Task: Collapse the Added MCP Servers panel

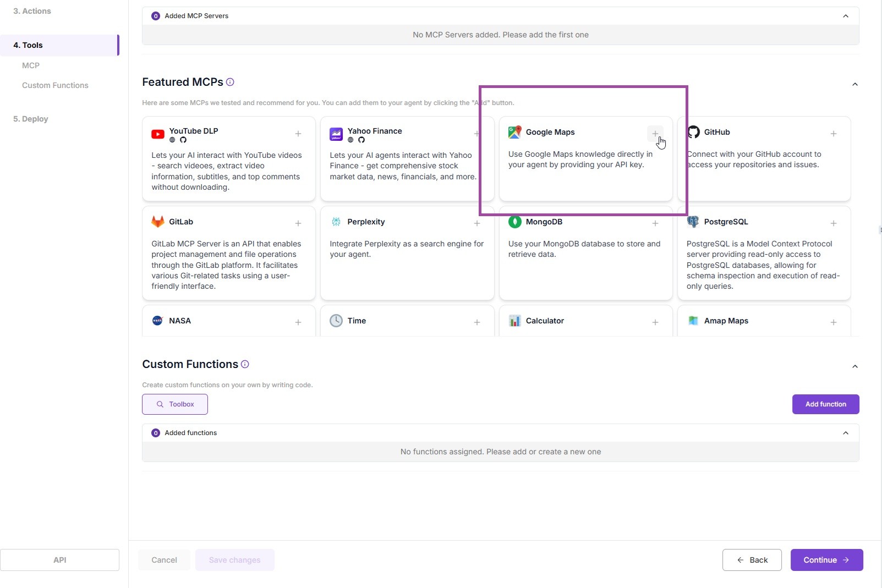Action: click(x=846, y=16)
